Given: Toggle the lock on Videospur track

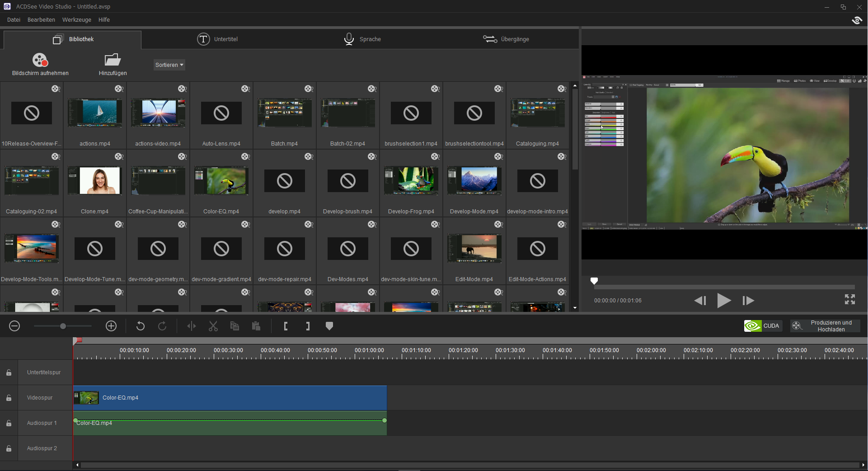Looking at the screenshot, I should (9, 398).
